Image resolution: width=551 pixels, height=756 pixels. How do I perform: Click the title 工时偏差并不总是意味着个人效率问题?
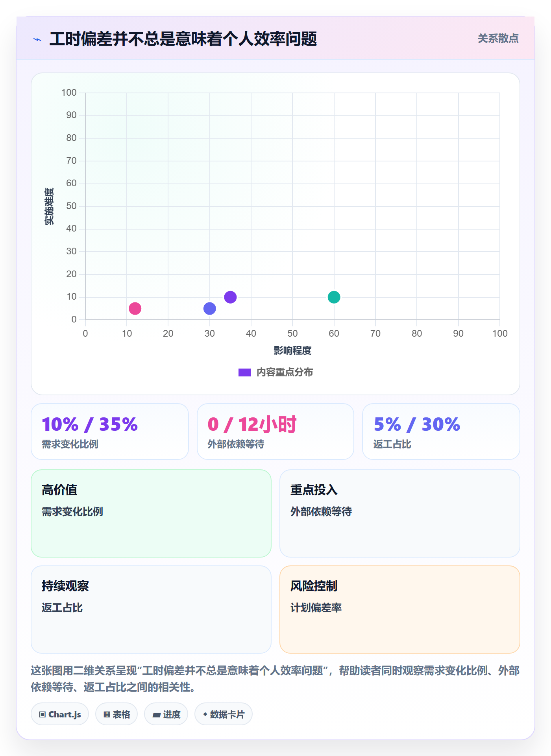[183, 39]
